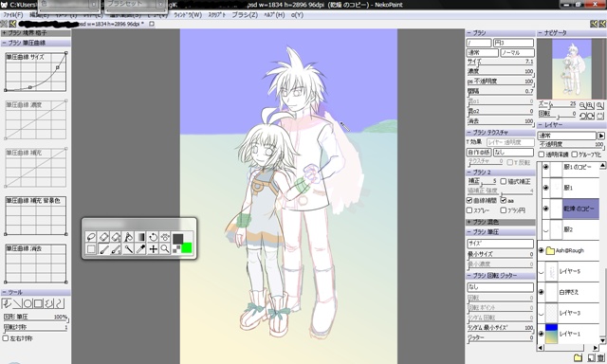Click the navigator preview thumbnail
Viewport: 607px width, 364px height.
572,69
